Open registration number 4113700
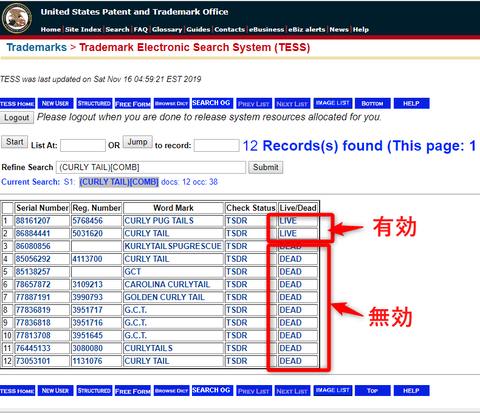Viewport: 480px width, 413px height. (x=88, y=259)
